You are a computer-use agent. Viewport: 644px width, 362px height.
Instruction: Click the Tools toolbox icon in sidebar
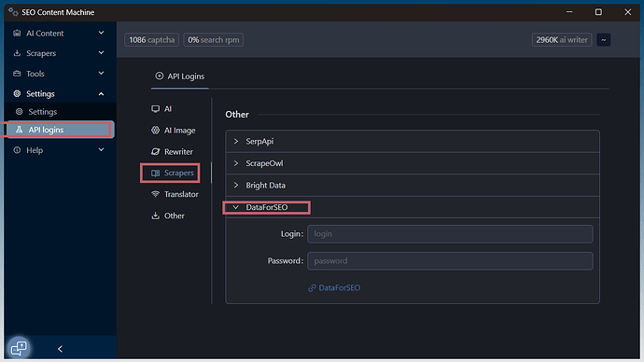coord(17,74)
